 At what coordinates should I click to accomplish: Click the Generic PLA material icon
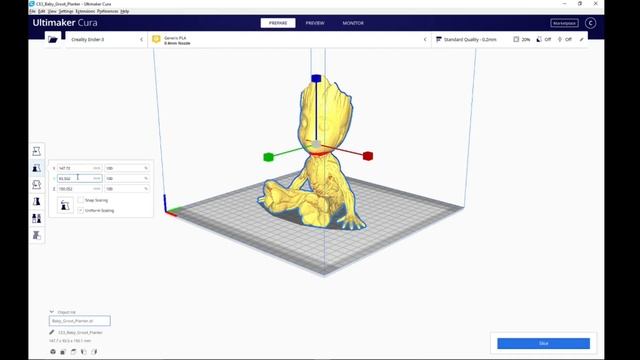pyautogui.click(x=156, y=40)
